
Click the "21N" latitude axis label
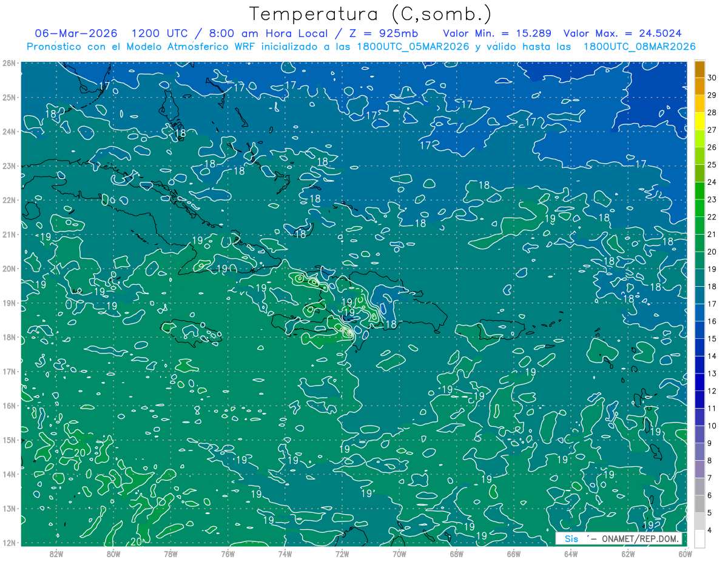coord(8,234)
